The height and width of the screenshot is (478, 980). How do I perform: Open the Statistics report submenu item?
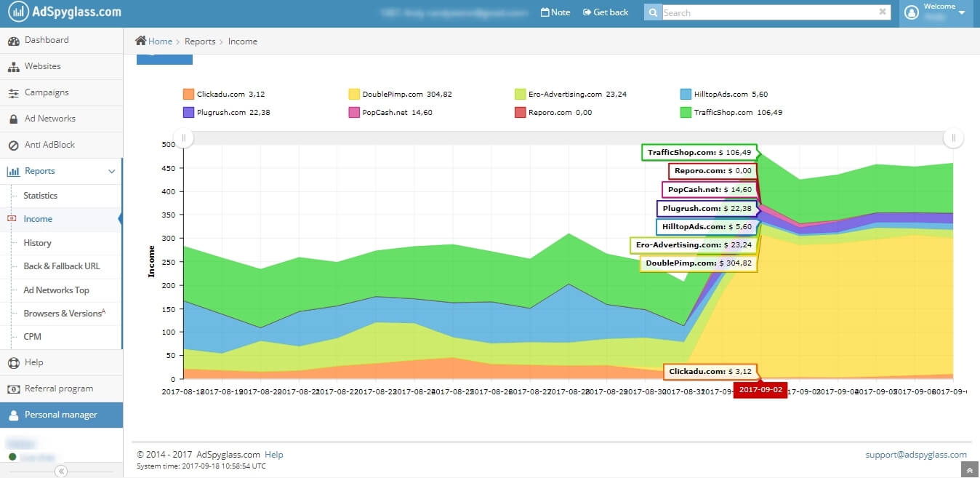pyautogui.click(x=41, y=196)
